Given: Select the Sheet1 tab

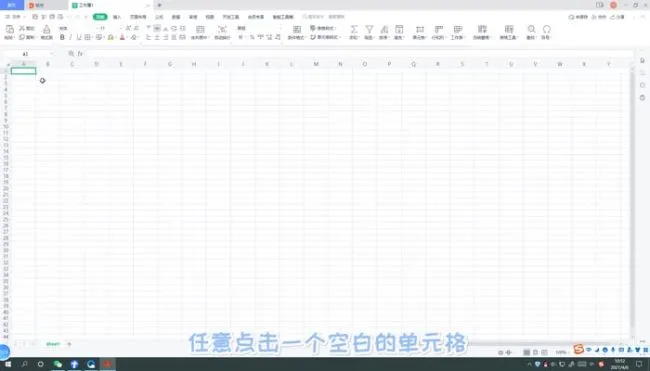Looking at the screenshot, I should tap(53, 344).
